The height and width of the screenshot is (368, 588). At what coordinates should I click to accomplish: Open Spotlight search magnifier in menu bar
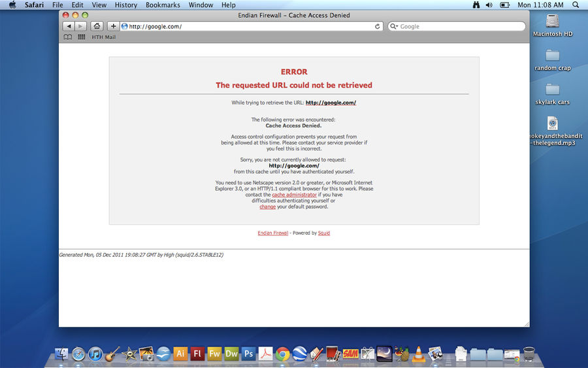tap(576, 5)
